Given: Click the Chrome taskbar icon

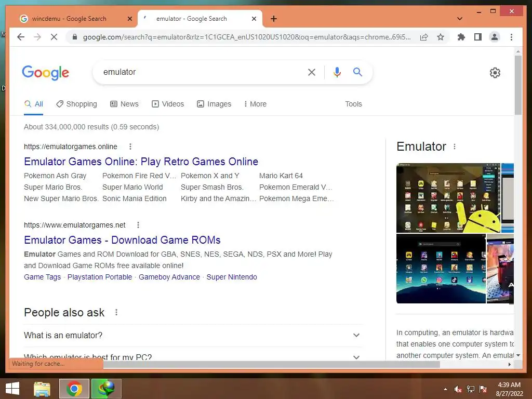Looking at the screenshot, I should point(74,389).
